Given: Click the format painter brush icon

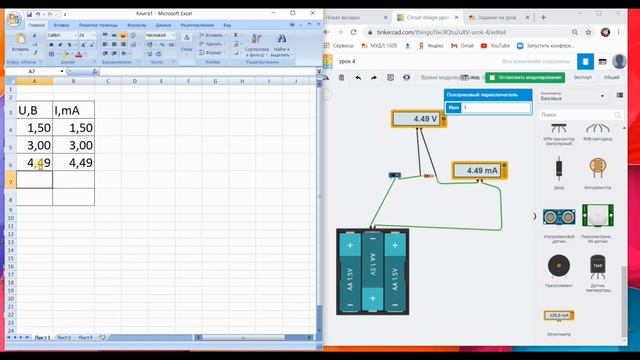Looking at the screenshot, I should (35, 53).
